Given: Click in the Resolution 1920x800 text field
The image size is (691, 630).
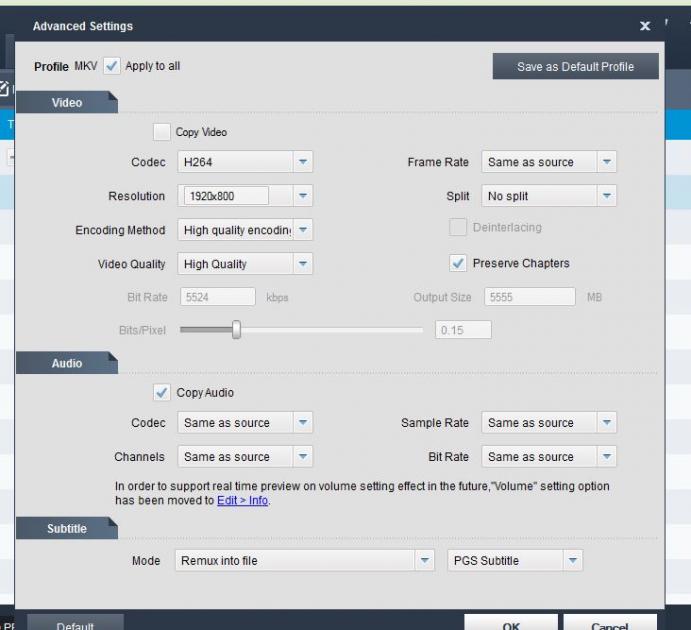Looking at the screenshot, I should (225, 196).
